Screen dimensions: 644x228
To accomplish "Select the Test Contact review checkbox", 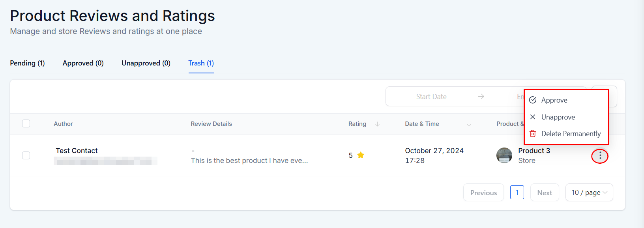I will pyautogui.click(x=26, y=155).
